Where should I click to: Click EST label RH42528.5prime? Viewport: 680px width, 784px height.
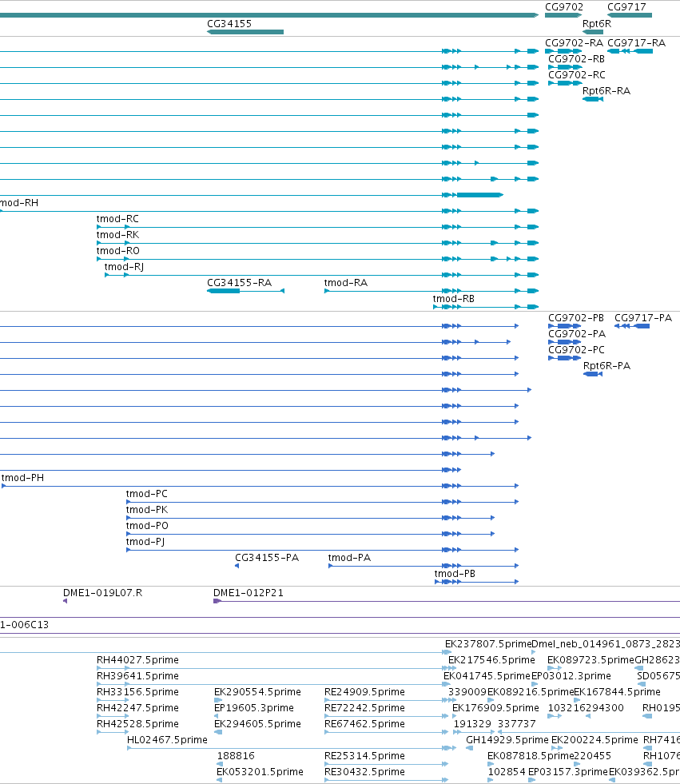point(137,724)
